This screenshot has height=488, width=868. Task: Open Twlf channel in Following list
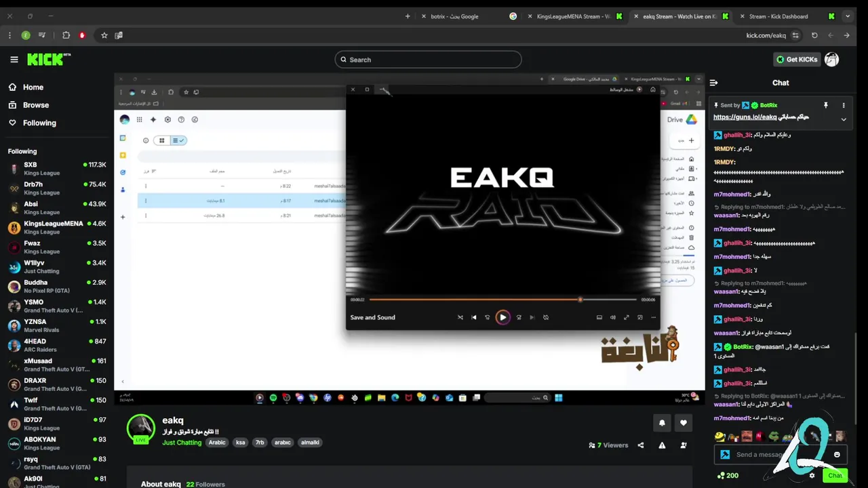[x=57, y=405]
